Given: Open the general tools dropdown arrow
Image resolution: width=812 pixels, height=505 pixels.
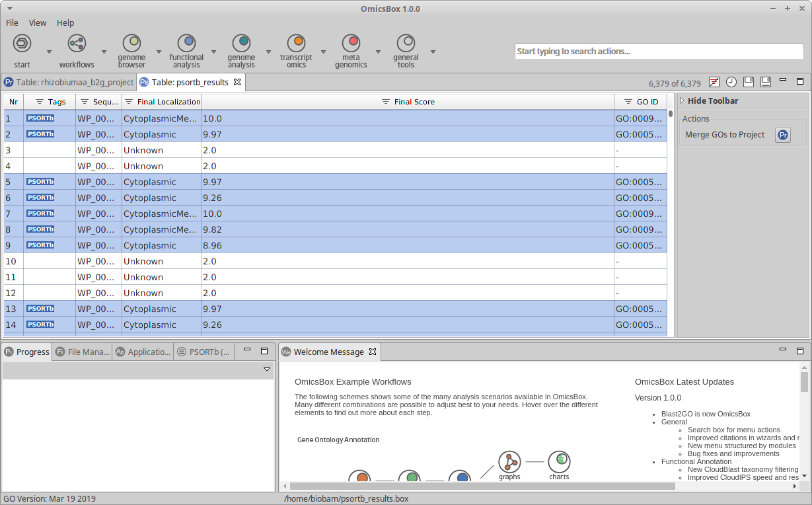Looking at the screenshot, I should click(x=433, y=52).
